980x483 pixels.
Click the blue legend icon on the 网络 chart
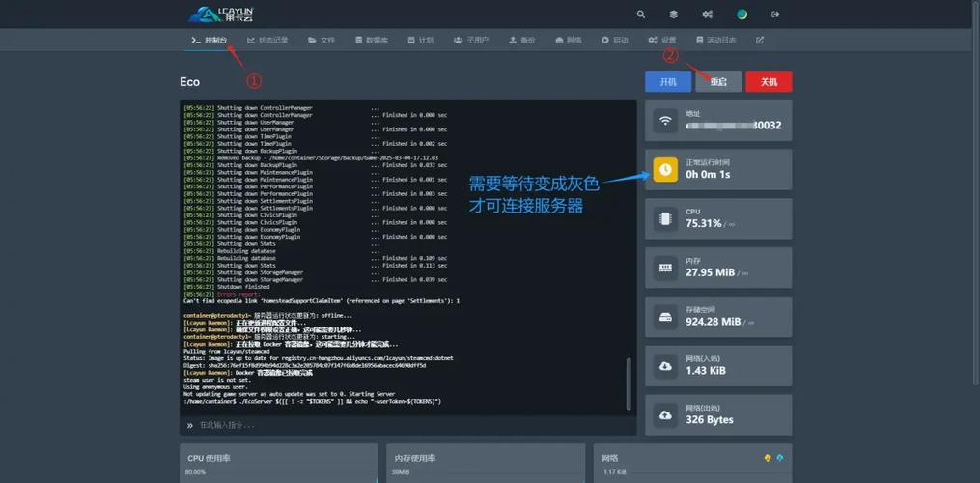tap(780, 458)
